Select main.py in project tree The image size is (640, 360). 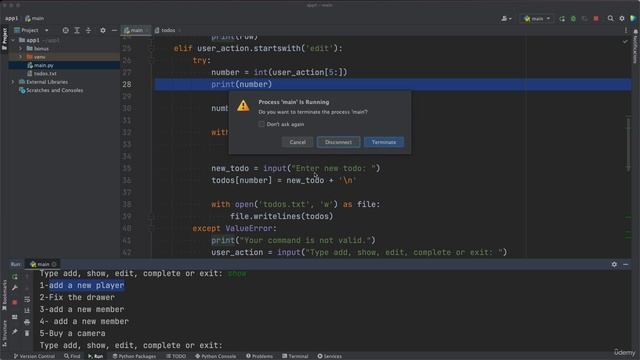pyautogui.click(x=44, y=65)
